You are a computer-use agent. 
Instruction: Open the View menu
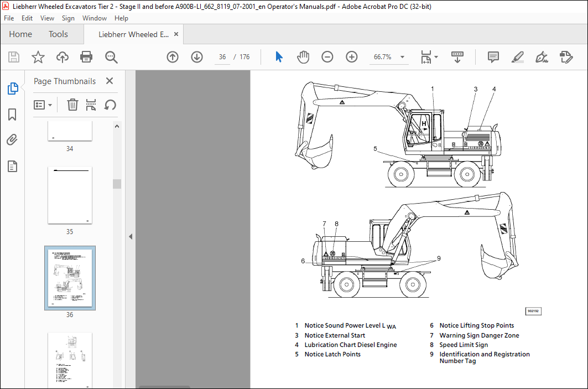[x=47, y=18]
